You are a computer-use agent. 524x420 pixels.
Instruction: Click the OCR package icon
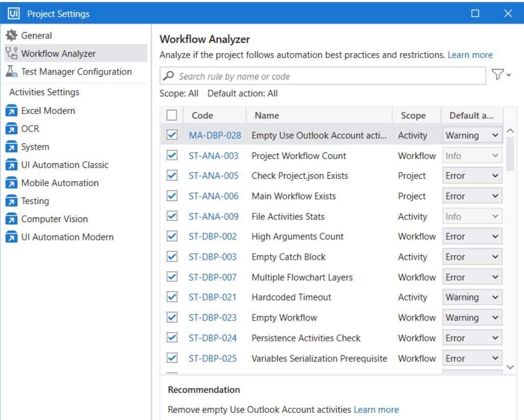[11, 129]
